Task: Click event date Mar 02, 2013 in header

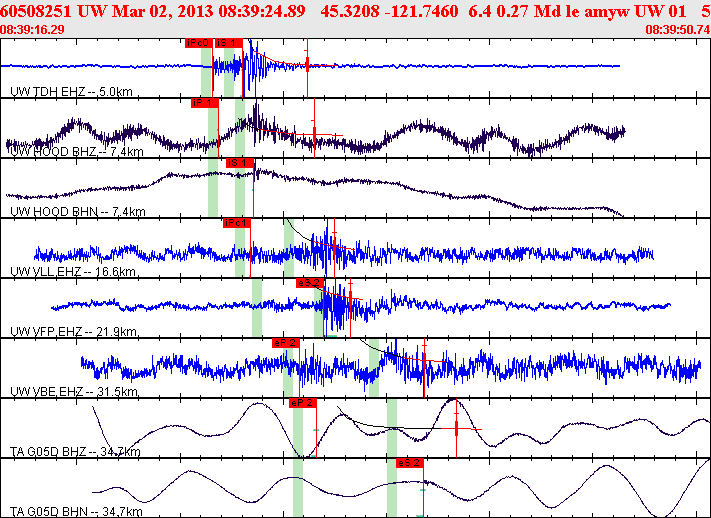Action: [x=163, y=11]
